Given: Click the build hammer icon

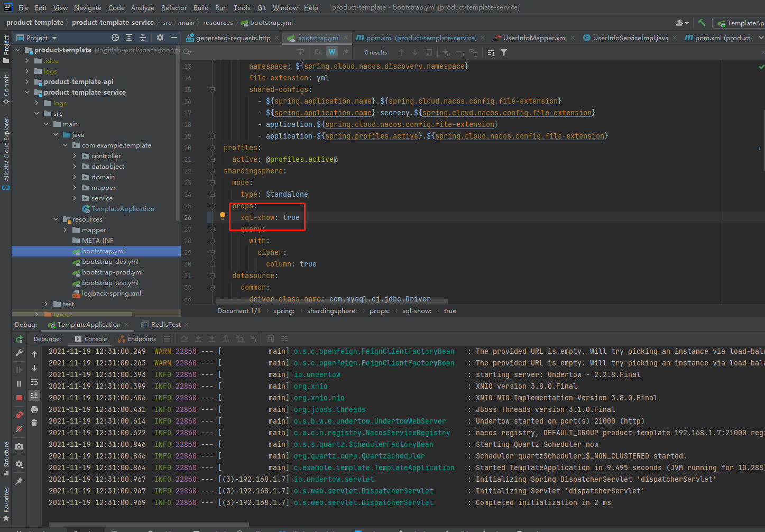Looking at the screenshot, I should tap(702, 23).
